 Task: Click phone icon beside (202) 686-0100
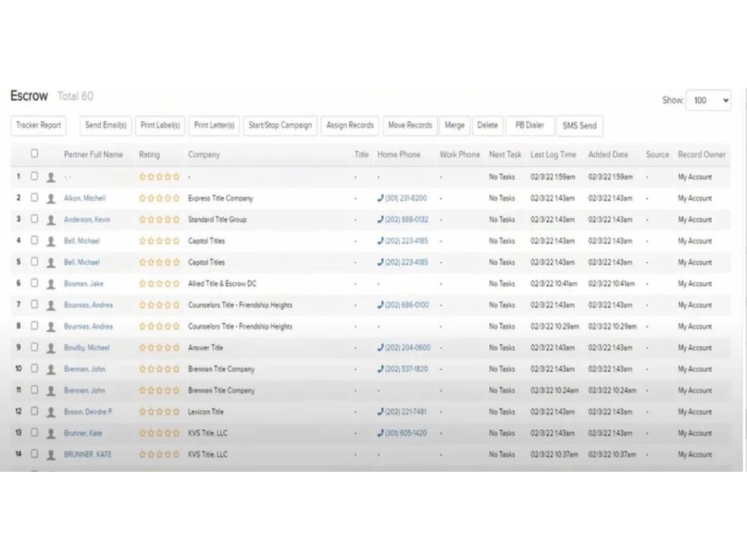coord(380,305)
